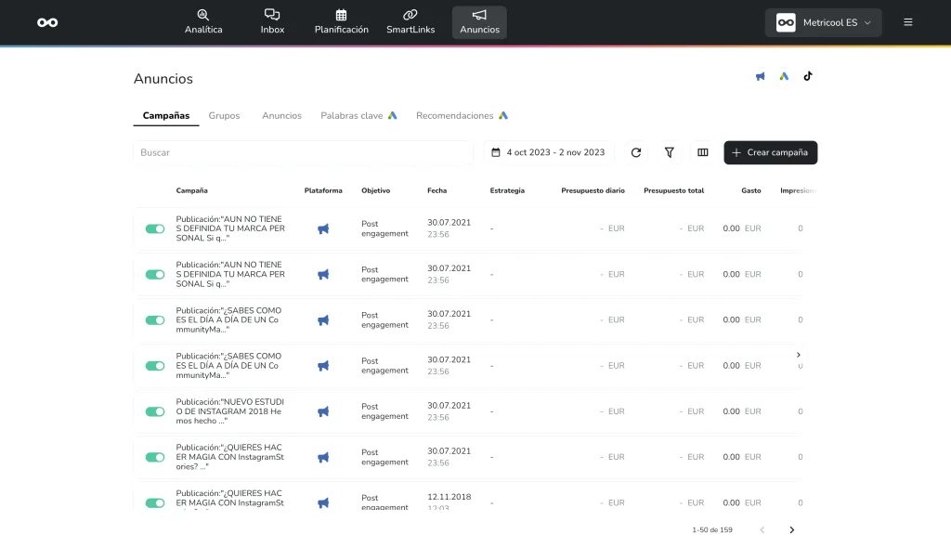Open the hamburger menu icon
This screenshot has height=560, width=951.
[907, 22]
